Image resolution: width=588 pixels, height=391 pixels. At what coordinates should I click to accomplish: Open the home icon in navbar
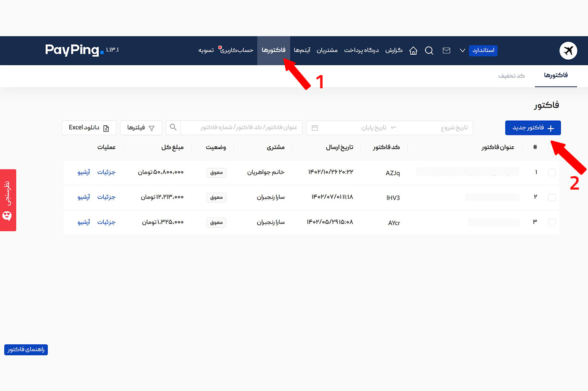click(413, 50)
